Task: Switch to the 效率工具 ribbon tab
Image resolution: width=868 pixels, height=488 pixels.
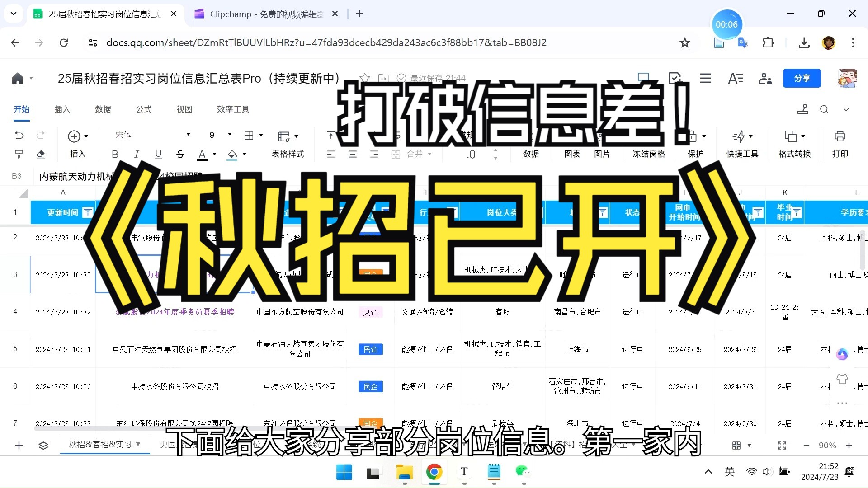Action: point(233,109)
